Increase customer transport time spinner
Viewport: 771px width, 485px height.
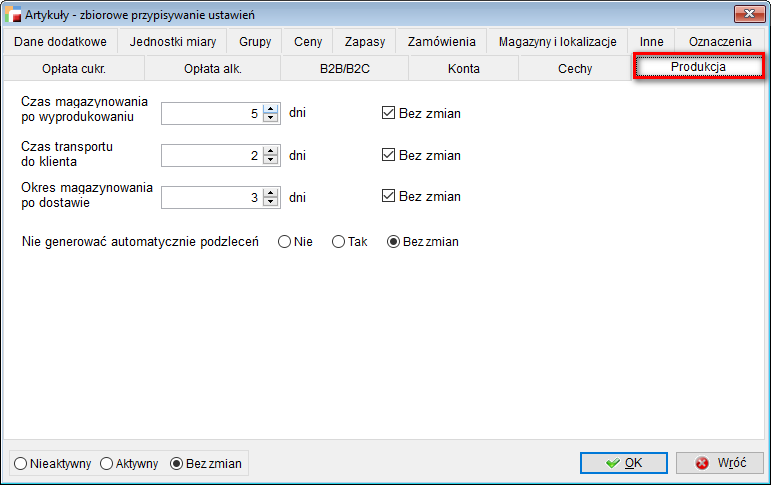coord(270,151)
